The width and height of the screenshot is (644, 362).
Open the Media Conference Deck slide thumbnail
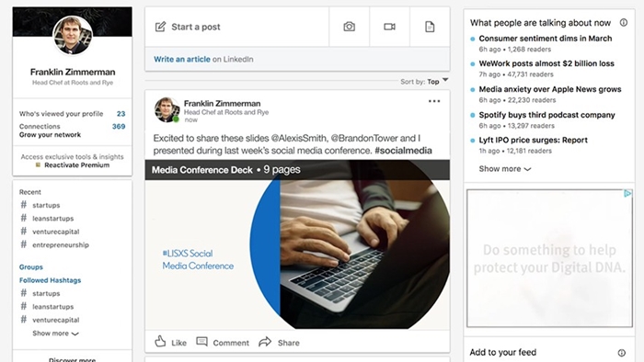click(x=297, y=244)
